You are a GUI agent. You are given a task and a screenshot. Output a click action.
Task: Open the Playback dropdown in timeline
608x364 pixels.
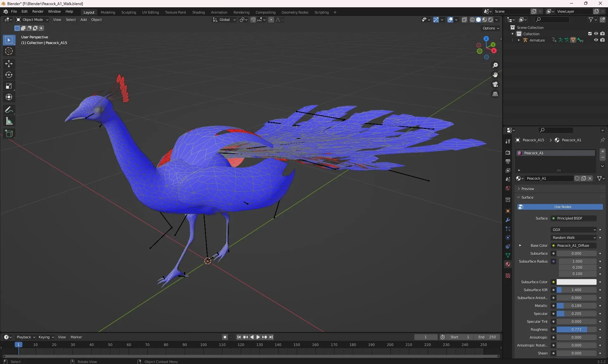coord(26,337)
